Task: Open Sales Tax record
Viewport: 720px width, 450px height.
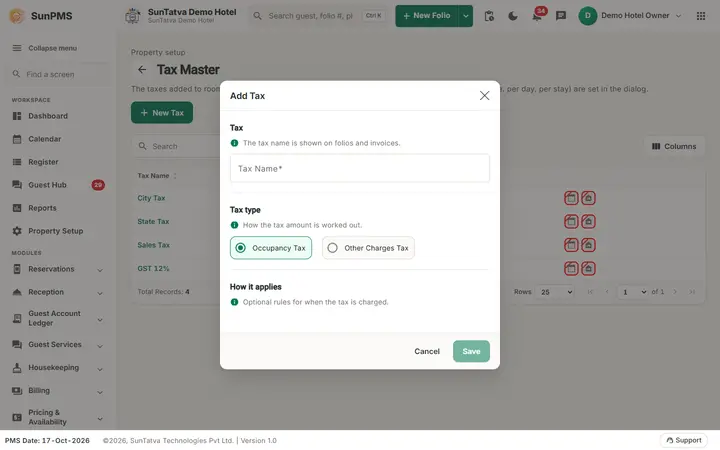Action: pos(153,245)
